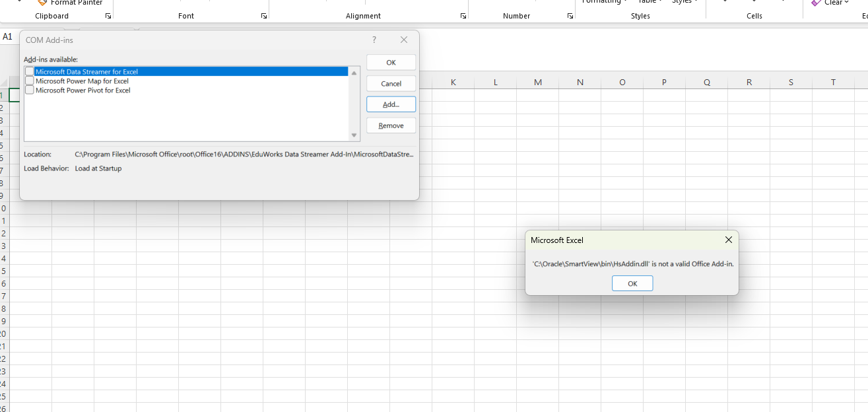Select column O header
The height and width of the screenshot is (412, 868).
click(622, 82)
